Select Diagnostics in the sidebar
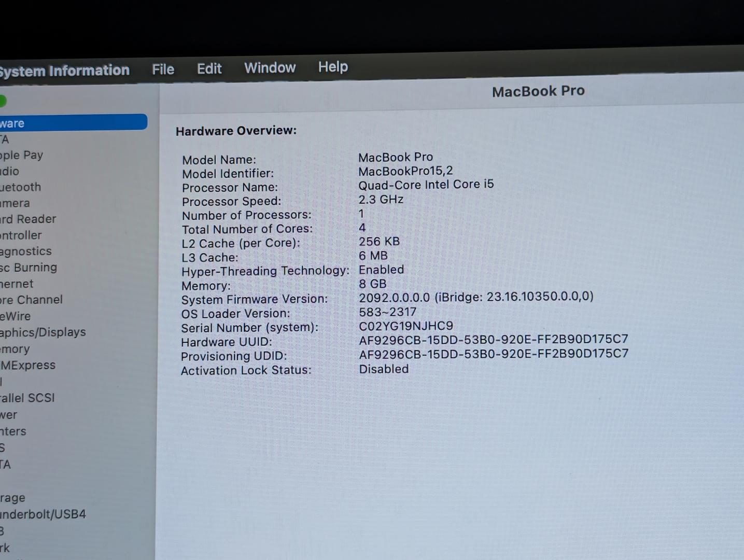Screen dimensions: 744x560 tap(26, 251)
